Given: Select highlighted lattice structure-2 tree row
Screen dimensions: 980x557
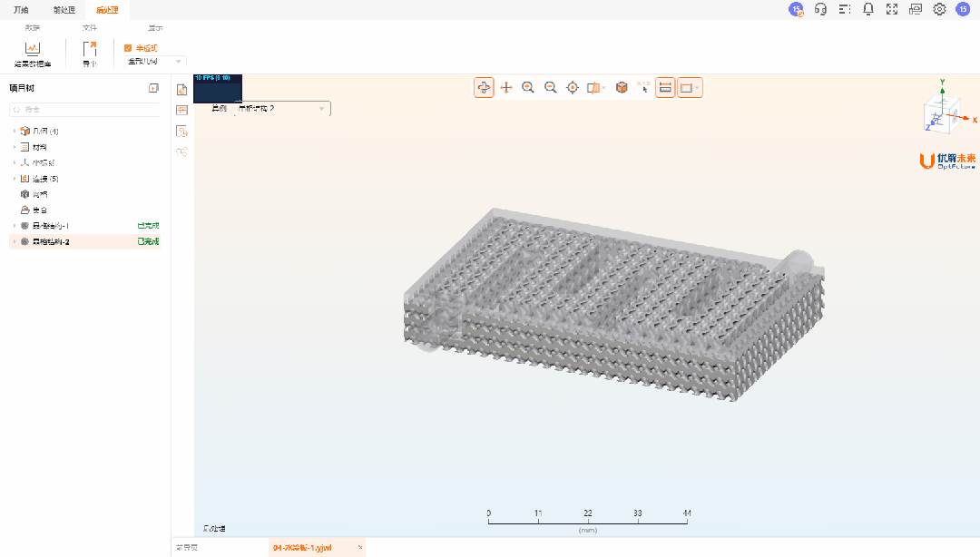Looking at the screenshot, I should [85, 241].
